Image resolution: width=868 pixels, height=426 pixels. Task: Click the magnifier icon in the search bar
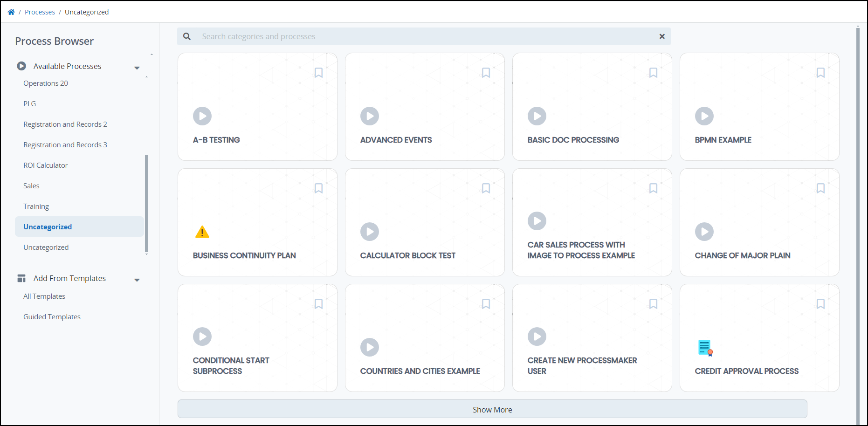tap(187, 36)
